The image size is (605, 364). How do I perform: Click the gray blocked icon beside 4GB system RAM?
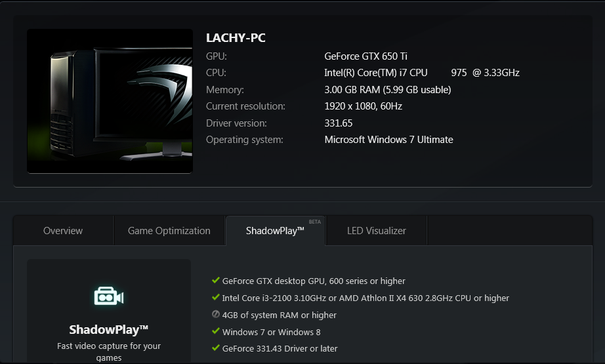216,314
